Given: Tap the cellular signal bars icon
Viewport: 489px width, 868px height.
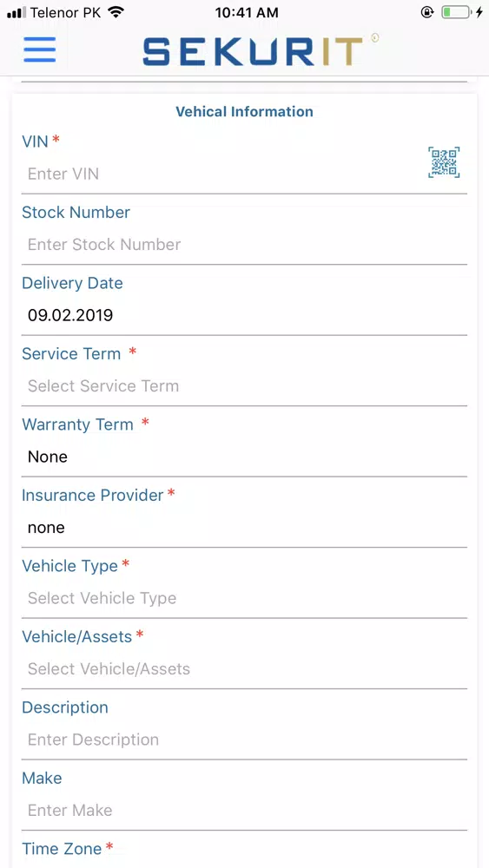Looking at the screenshot, I should pyautogui.click(x=17, y=12).
